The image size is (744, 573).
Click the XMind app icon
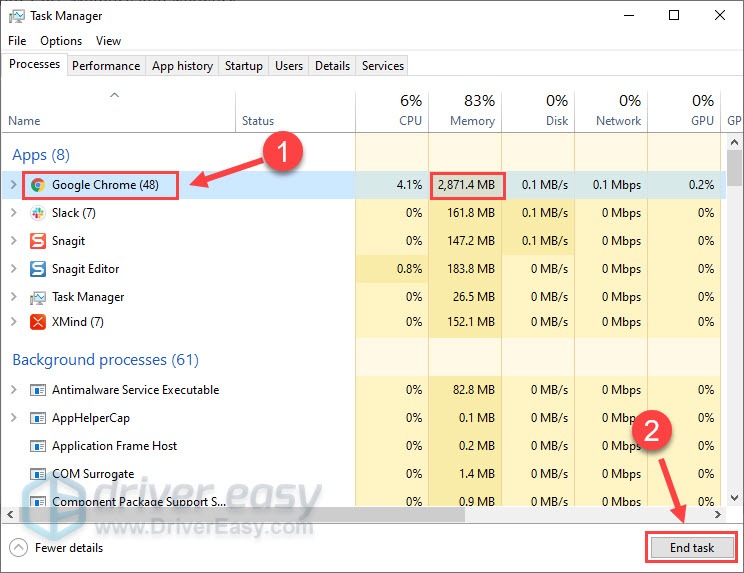click(x=38, y=322)
